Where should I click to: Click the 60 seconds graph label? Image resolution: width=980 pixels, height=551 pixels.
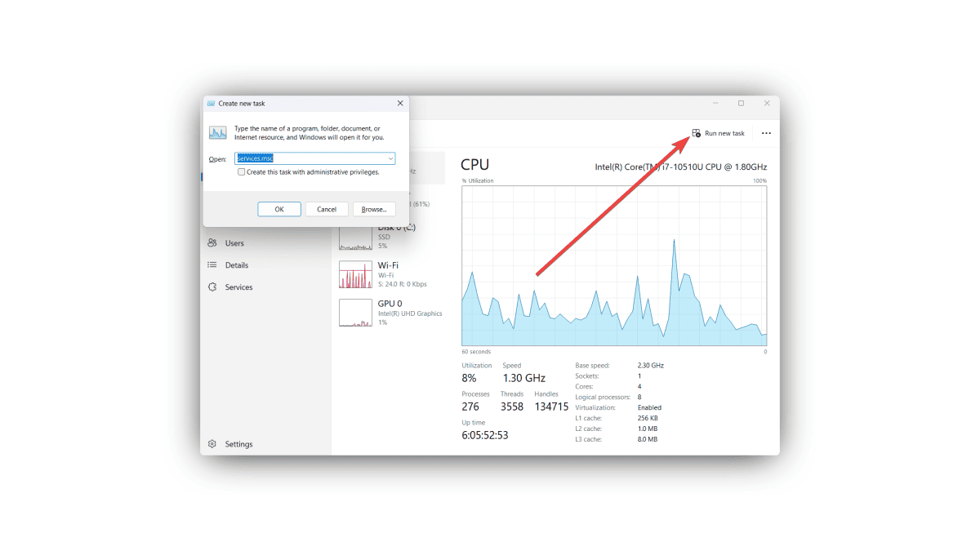[476, 352]
